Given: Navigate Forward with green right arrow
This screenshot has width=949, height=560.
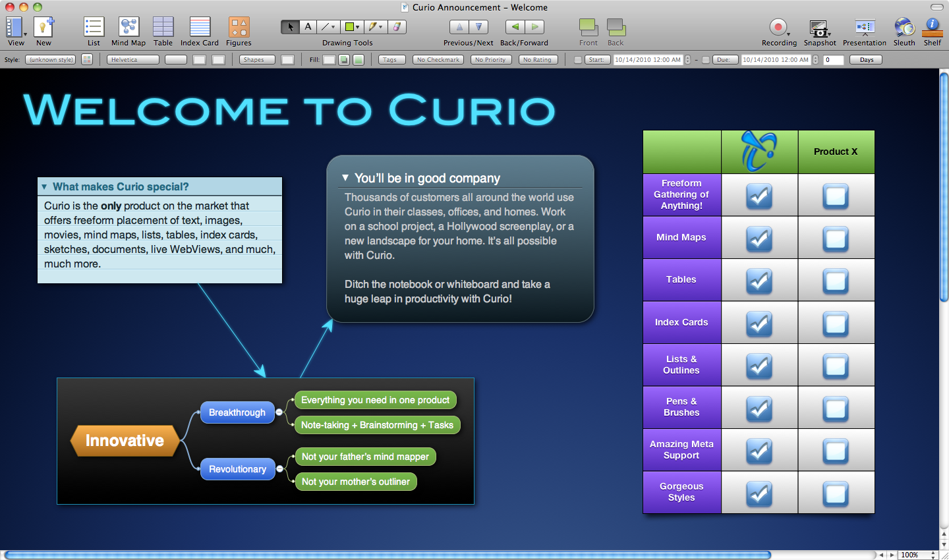Looking at the screenshot, I should point(534,27).
